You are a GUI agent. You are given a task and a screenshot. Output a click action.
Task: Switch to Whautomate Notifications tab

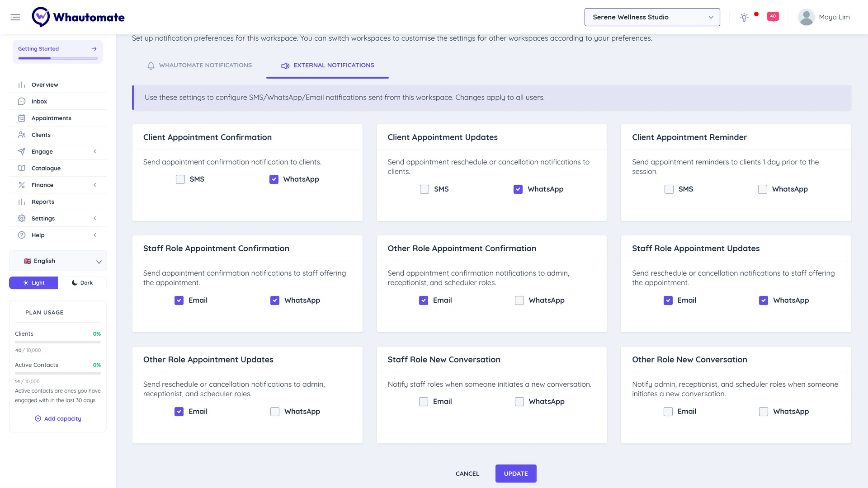click(199, 66)
